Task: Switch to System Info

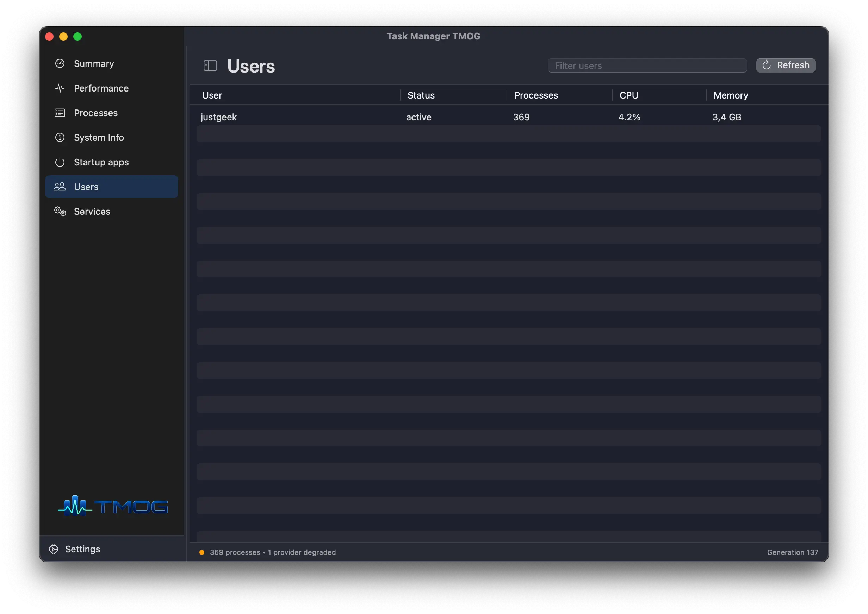Action: click(112, 137)
